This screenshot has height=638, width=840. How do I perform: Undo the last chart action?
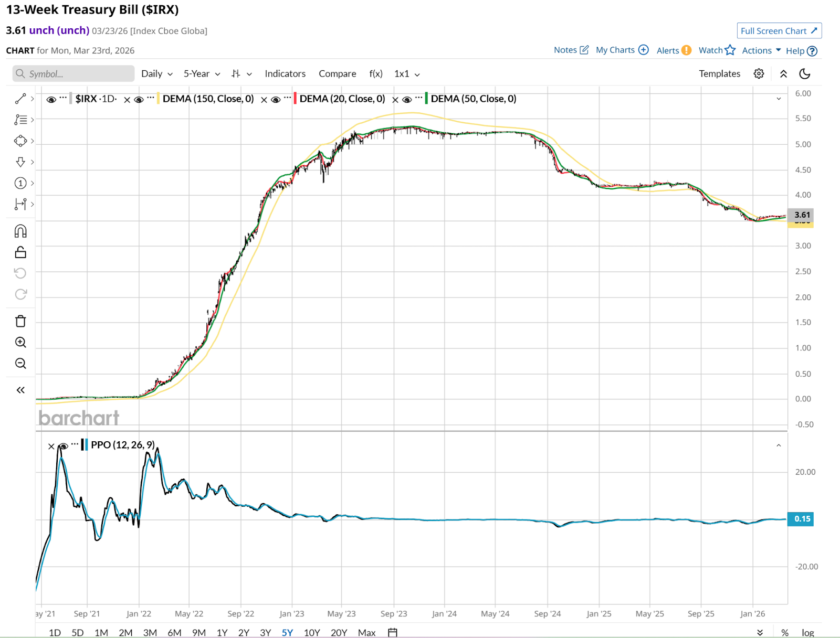point(20,273)
